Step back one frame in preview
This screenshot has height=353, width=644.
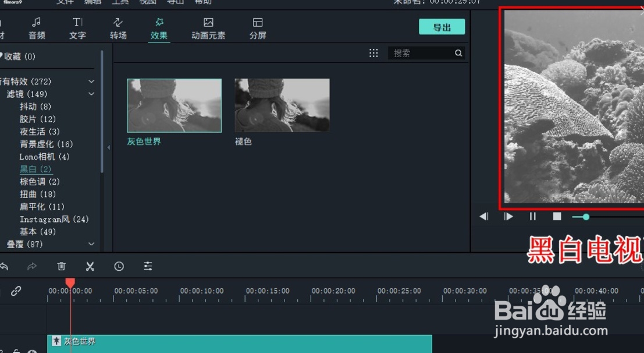point(484,217)
